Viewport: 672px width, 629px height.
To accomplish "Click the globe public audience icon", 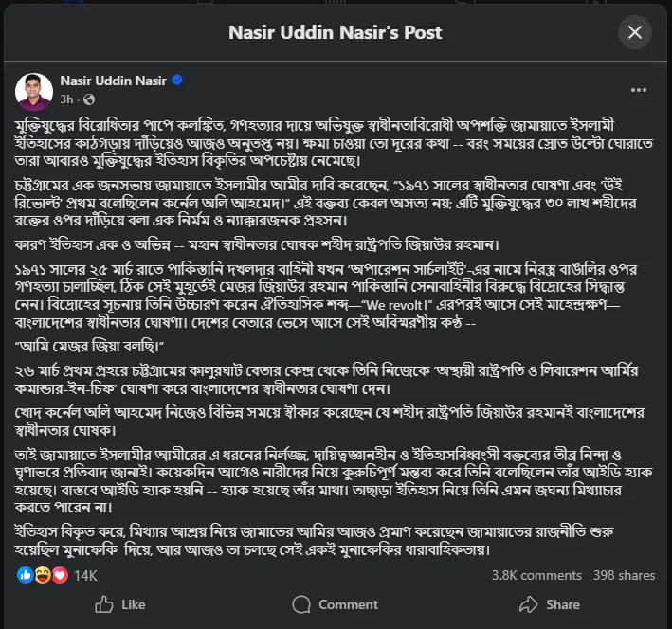I will [88, 99].
